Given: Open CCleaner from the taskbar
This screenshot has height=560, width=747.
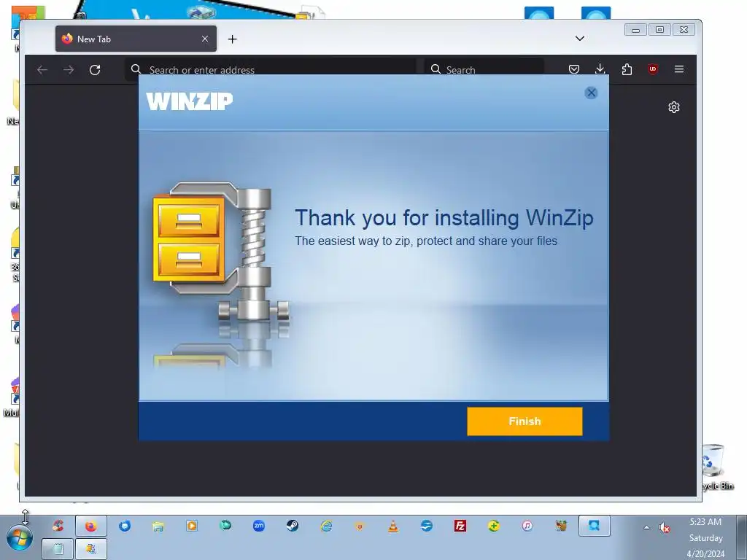Looking at the screenshot, I should click(58, 526).
